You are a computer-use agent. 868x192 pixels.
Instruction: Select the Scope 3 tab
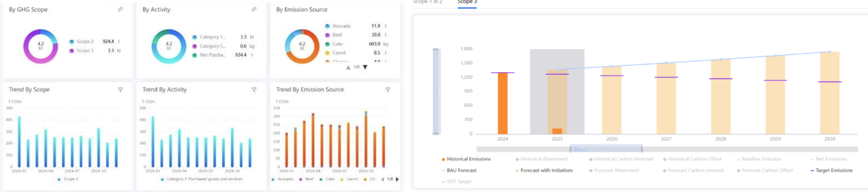pyautogui.click(x=467, y=2)
